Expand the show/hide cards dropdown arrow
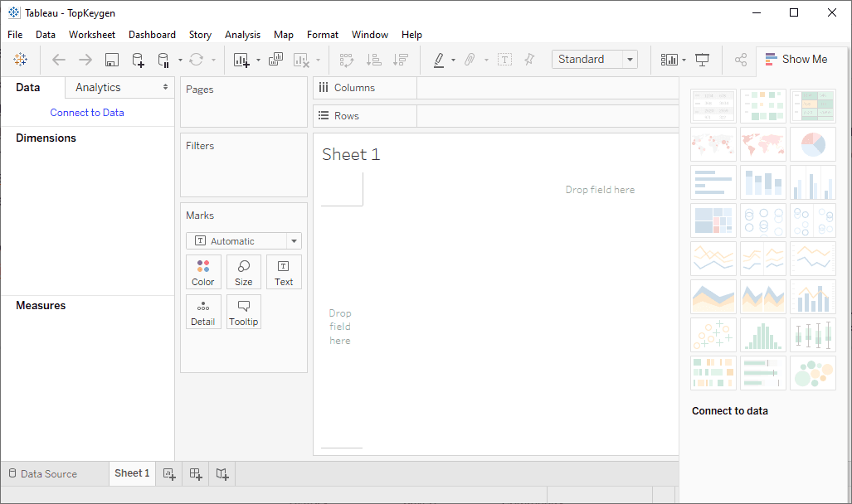 pos(684,59)
